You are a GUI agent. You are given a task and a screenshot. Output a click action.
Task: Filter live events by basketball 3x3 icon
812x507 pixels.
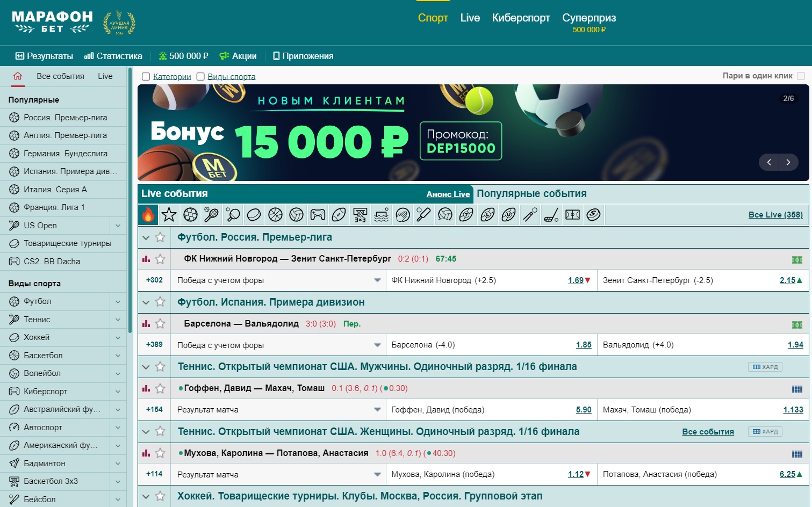[x=360, y=215]
